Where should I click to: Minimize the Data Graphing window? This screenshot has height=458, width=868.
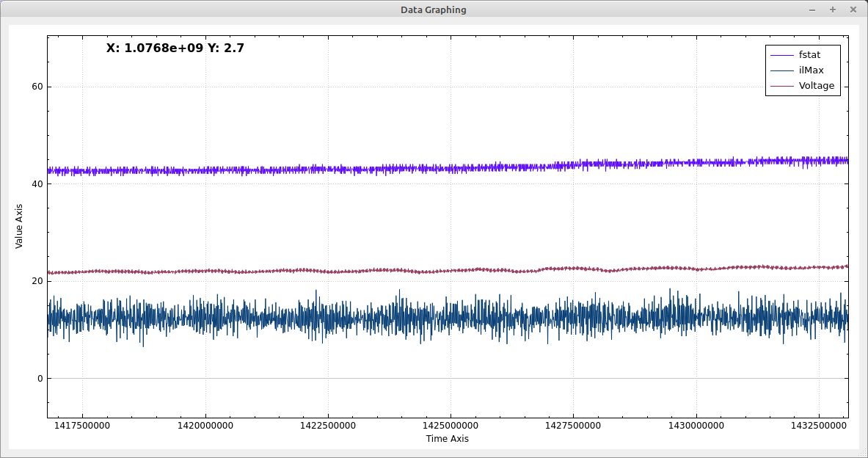tap(812, 10)
